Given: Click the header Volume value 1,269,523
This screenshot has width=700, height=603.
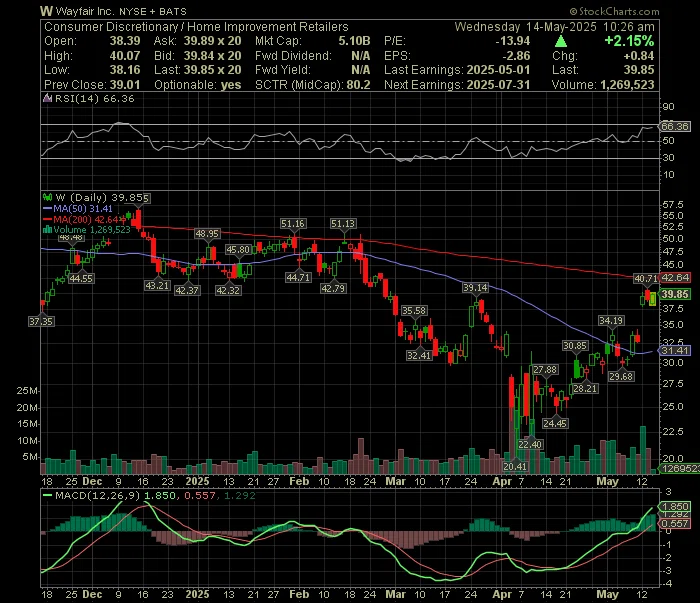Looking at the screenshot, I should tap(628, 85).
